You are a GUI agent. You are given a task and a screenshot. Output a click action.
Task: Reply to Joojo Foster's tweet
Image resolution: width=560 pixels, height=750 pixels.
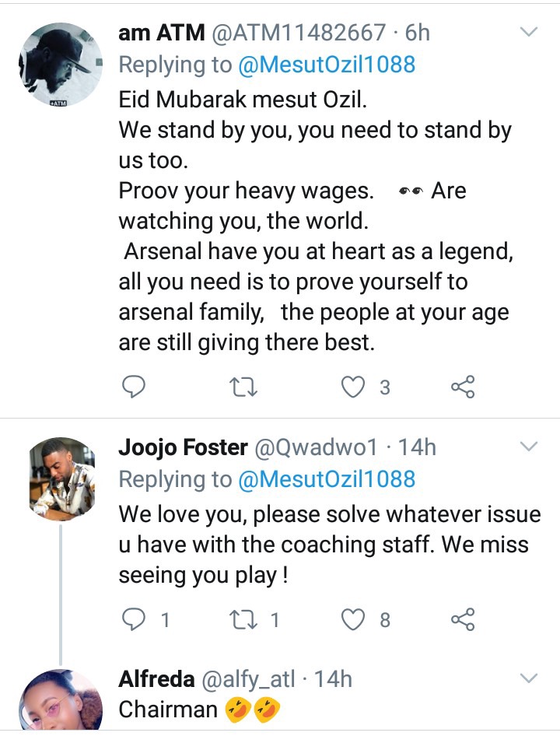(135, 619)
